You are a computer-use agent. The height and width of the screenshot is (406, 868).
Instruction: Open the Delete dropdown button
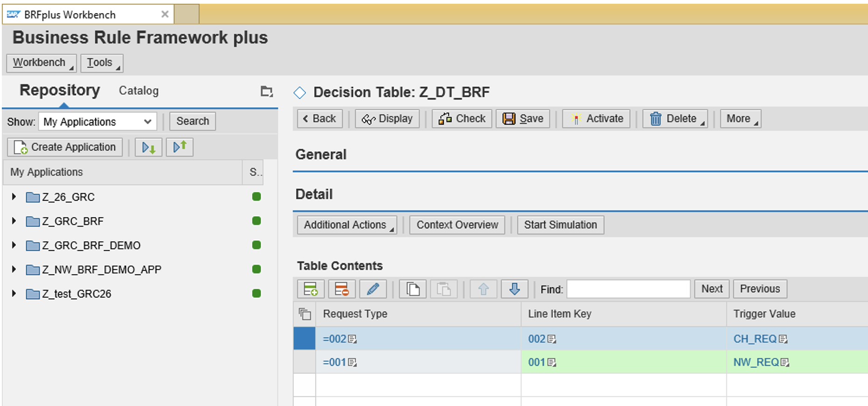click(x=675, y=119)
